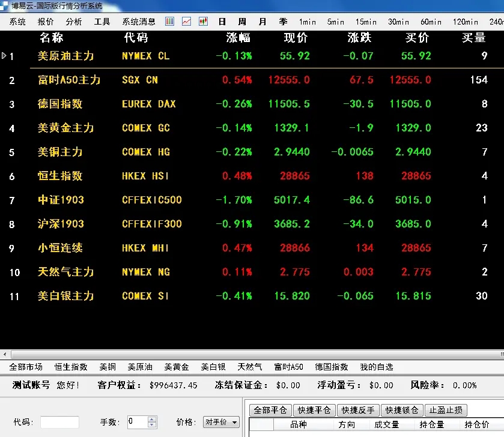Switch to the line chart icon

[186, 22]
